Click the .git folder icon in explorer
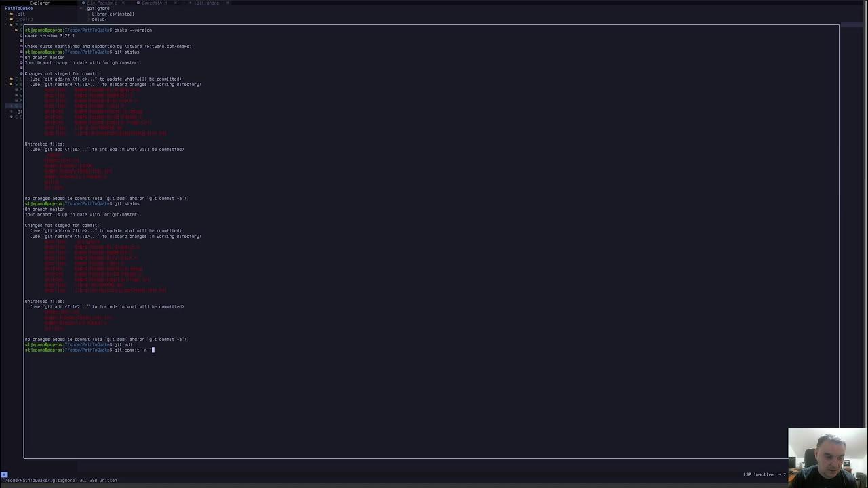 12,14
